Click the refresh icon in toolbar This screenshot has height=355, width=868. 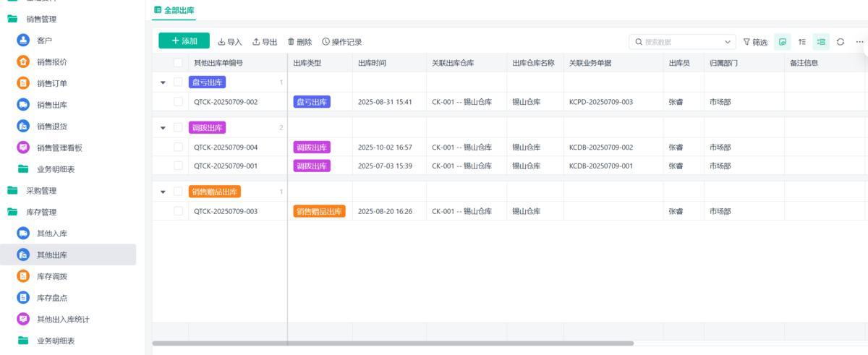click(x=840, y=42)
